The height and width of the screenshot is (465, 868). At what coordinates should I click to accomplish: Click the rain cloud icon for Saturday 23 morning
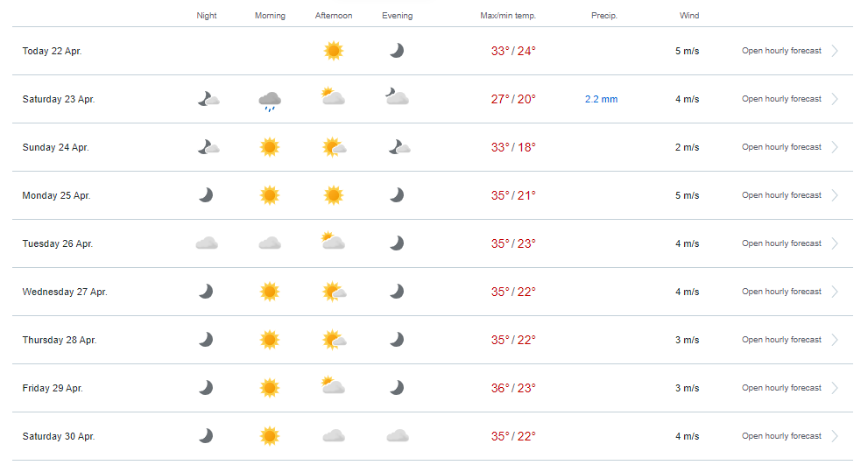click(x=270, y=102)
